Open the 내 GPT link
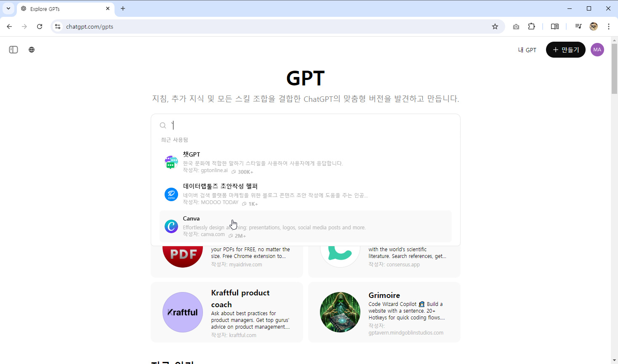This screenshot has height=364, width=618. point(527,50)
